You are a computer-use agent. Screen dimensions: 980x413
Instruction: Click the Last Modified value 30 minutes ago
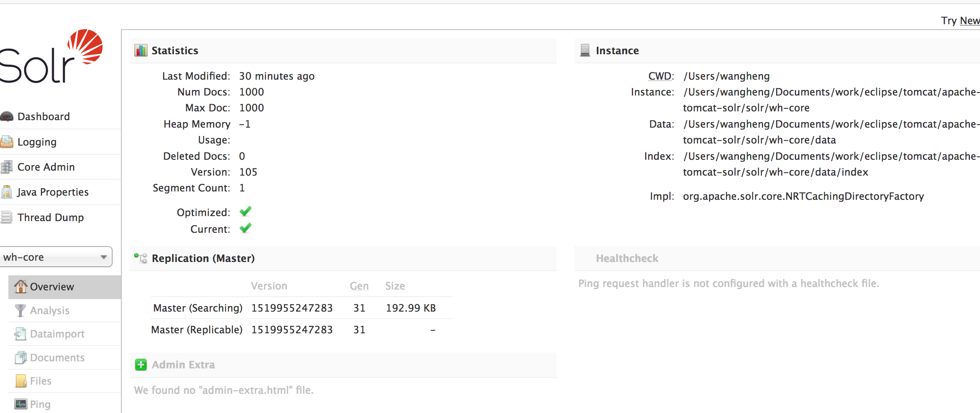[x=276, y=76]
